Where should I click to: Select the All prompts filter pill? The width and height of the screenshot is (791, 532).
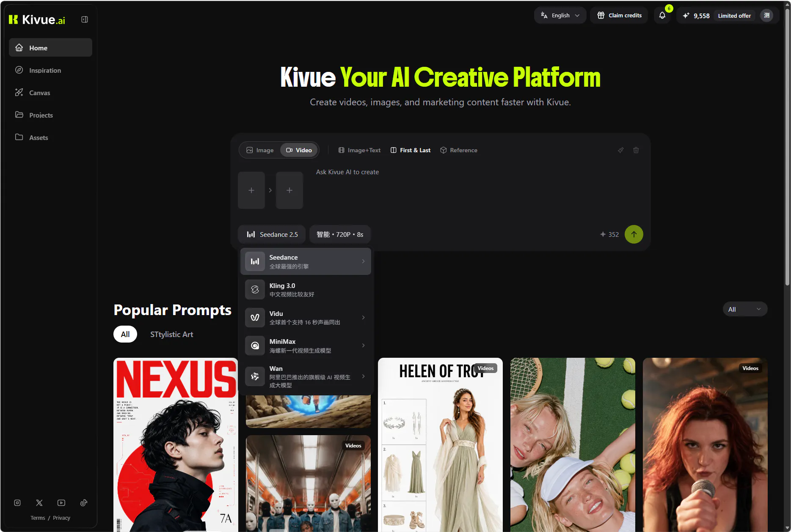(125, 334)
